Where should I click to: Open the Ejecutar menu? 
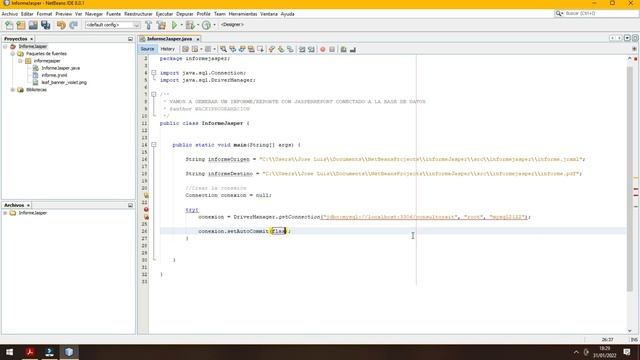[x=164, y=14]
